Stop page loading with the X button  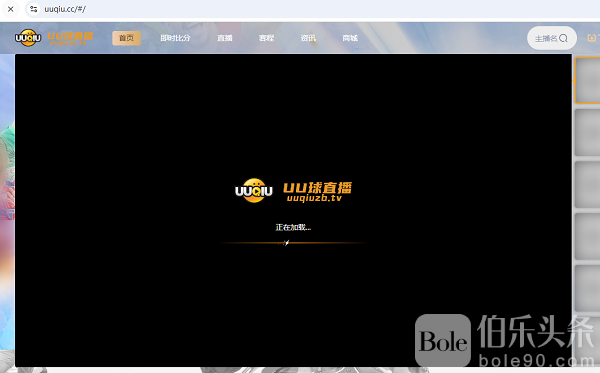point(11,9)
